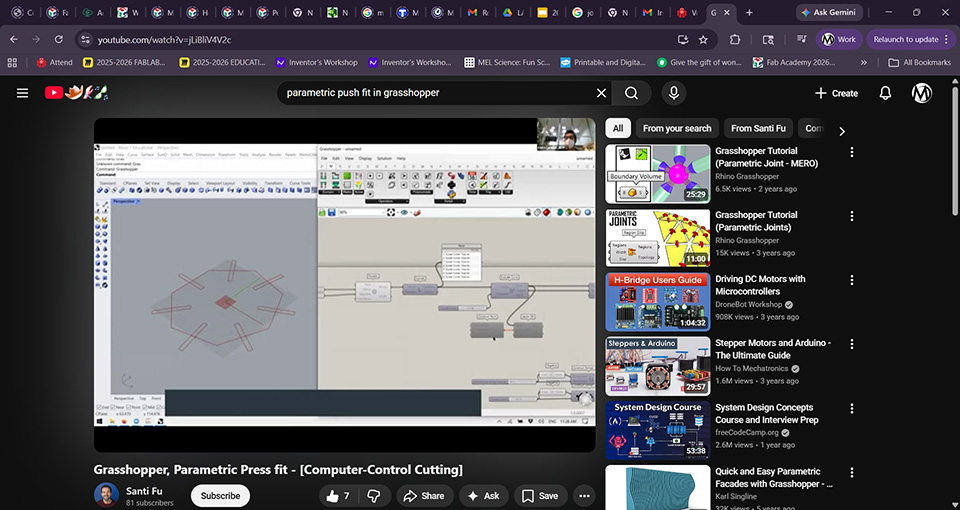Click the page vertical scrollbar
Screen dimensions: 960x510
click(x=954, y=150)
